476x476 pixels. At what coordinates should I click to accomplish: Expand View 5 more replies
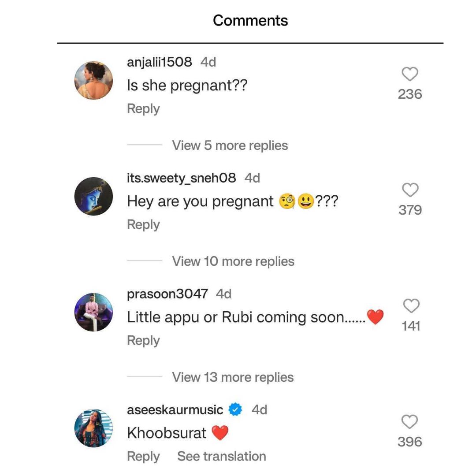[x=230, y=145]
